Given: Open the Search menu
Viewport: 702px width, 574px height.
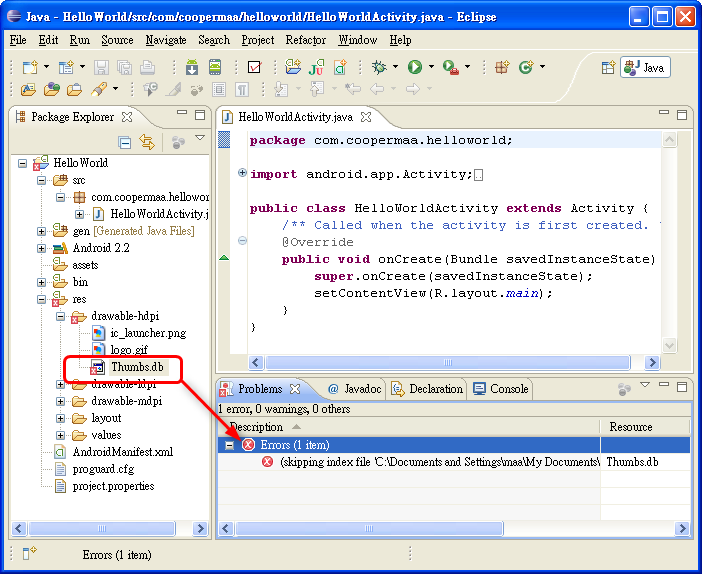Looking at the screenshot, I should pyautogui.click(x=214, y=40).
